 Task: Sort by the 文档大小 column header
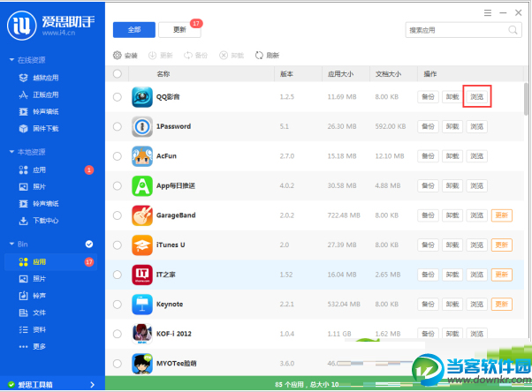[388, 73]
